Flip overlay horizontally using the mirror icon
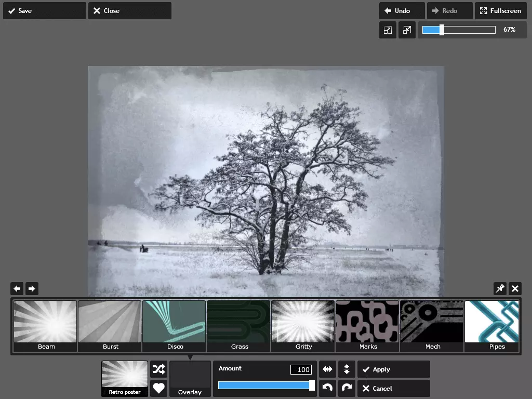This screenshot has height=399, width=532. tap(327, 369)
